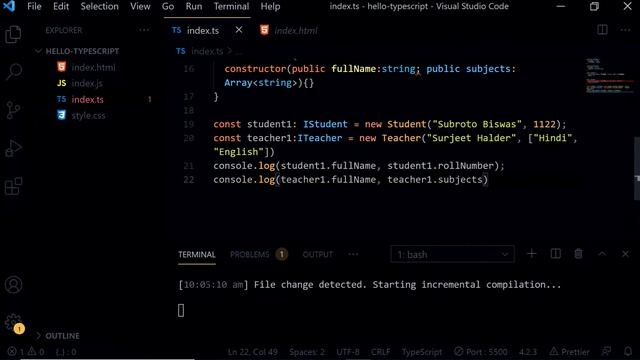This screenshot has height=360, width=640.
Task: Click the breadcrumb ellipsis after index.ts
Action: tap(238, 51)
